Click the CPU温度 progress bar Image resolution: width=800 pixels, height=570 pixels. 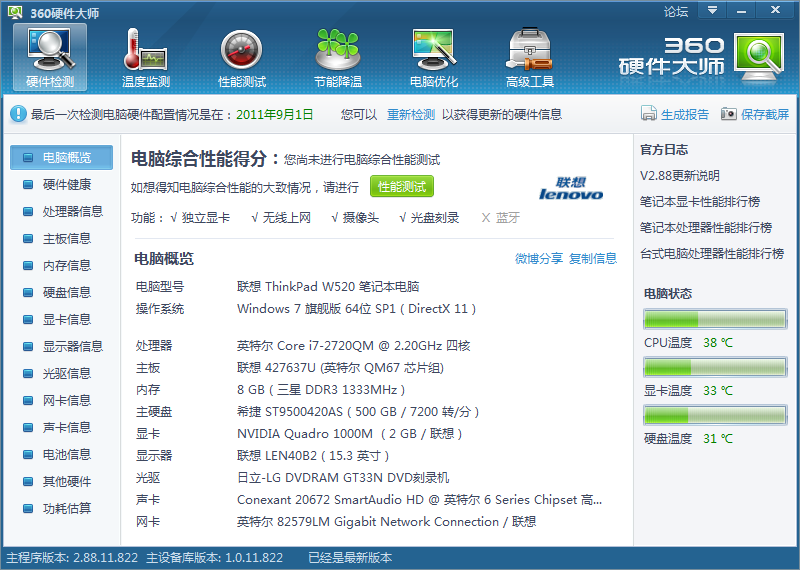point(715,319)
